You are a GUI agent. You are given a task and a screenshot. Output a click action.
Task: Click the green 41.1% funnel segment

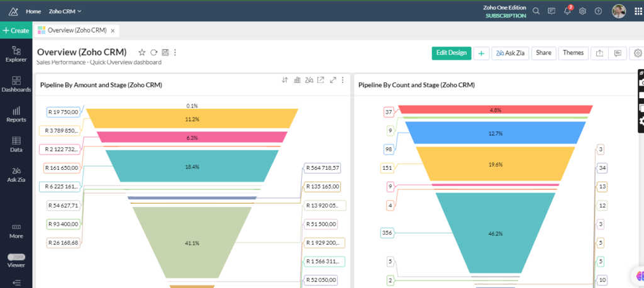point(192,242)
